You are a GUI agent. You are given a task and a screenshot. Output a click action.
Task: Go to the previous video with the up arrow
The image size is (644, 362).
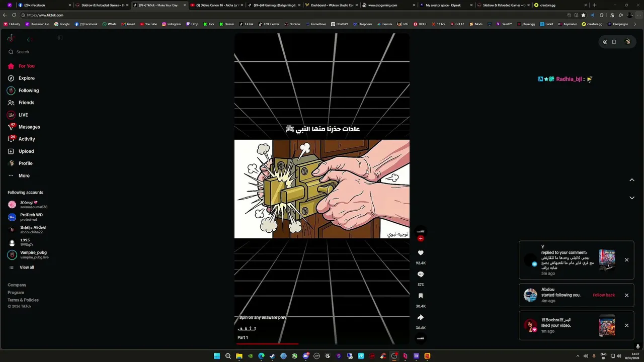632,180
